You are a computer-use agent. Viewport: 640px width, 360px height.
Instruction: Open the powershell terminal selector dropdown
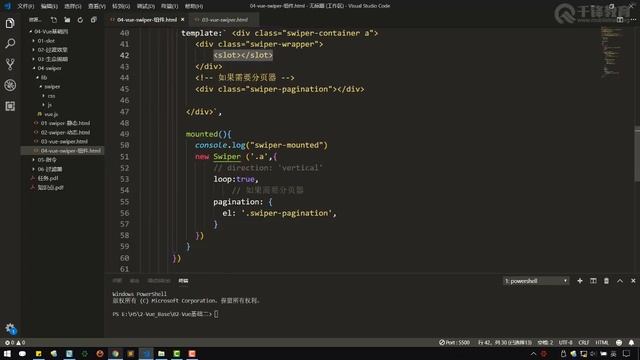click(x=536, y=281)
